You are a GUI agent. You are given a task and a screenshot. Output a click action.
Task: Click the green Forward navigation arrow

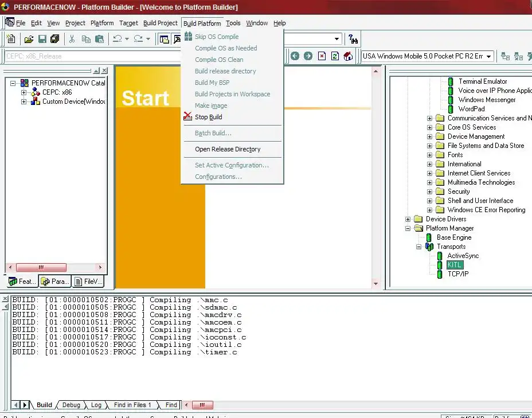[308, 56]
